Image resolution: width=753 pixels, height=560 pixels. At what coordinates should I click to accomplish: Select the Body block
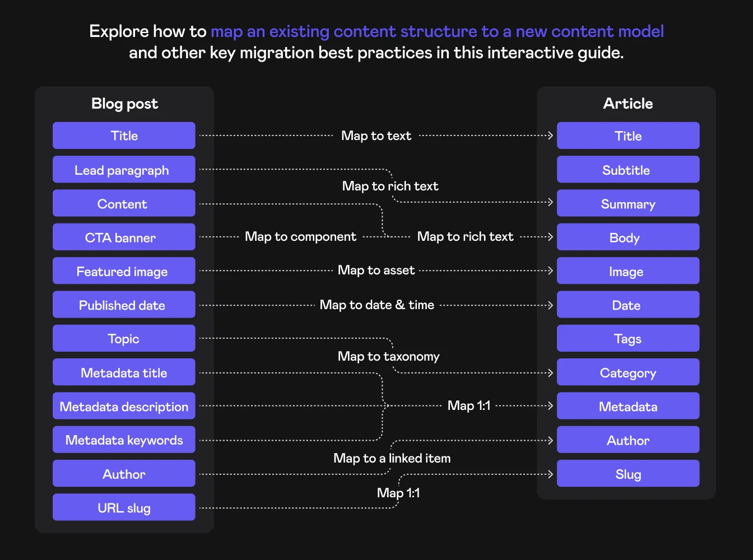(x=627, y=237)
